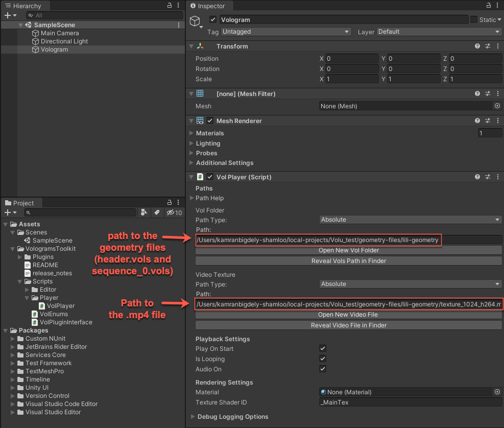This screenshot has height=428, width=504.
Task: Open the Tag dropdown showing Untagged
Action: [286, 32]
